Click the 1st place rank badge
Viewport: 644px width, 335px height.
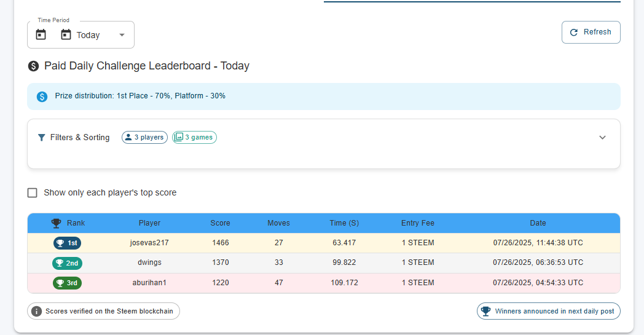point(68,243)
